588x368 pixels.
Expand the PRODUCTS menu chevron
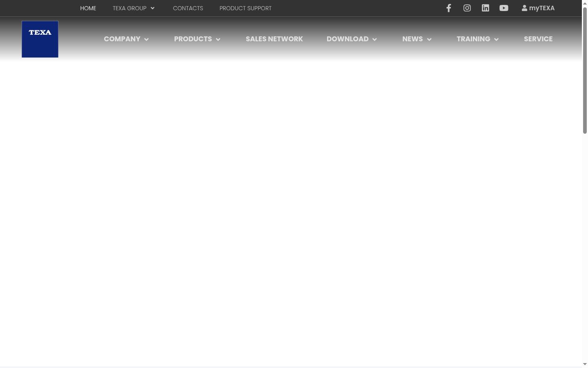[218, 39]
